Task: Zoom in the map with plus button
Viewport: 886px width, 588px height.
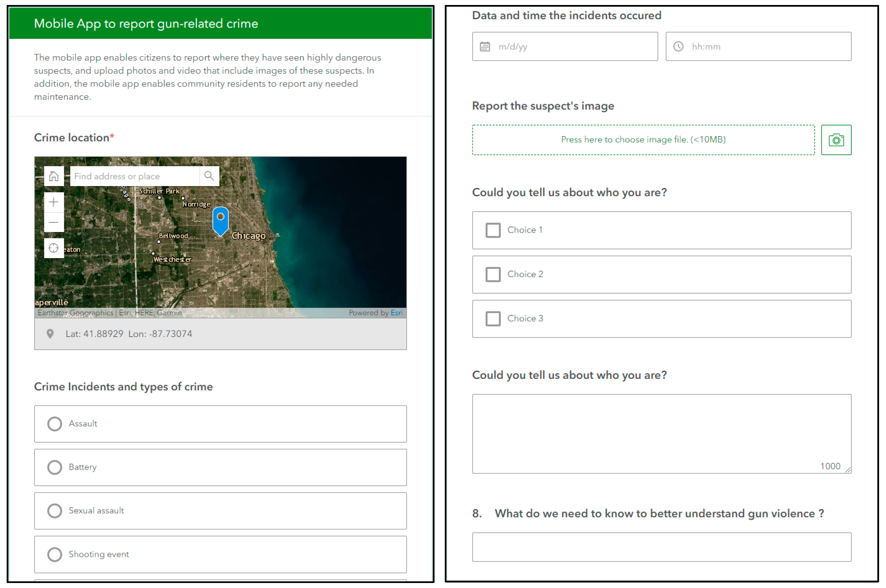Action: point(54,202)
